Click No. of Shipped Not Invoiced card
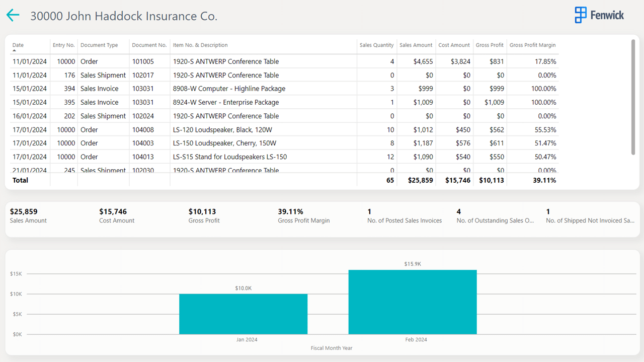The height and width of the screenshot is (362, 644). coord(590,215)
